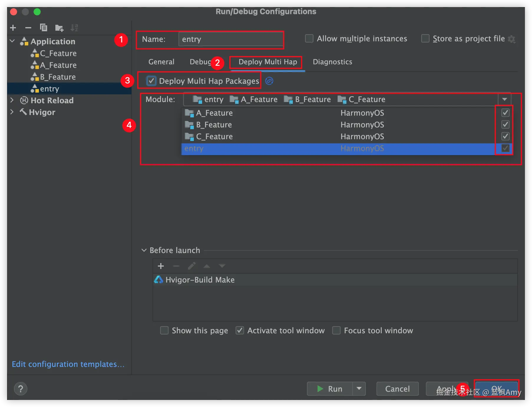Switch to the Deploy Multi Hap tab
This screenshot has height=407, width=532.
click(268, 62)
